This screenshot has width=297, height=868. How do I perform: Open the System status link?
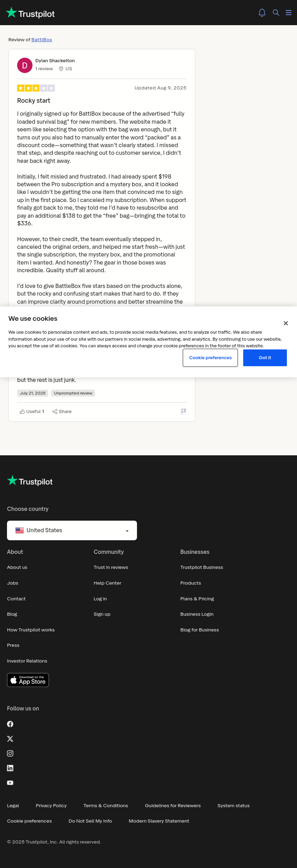[233, 806]
